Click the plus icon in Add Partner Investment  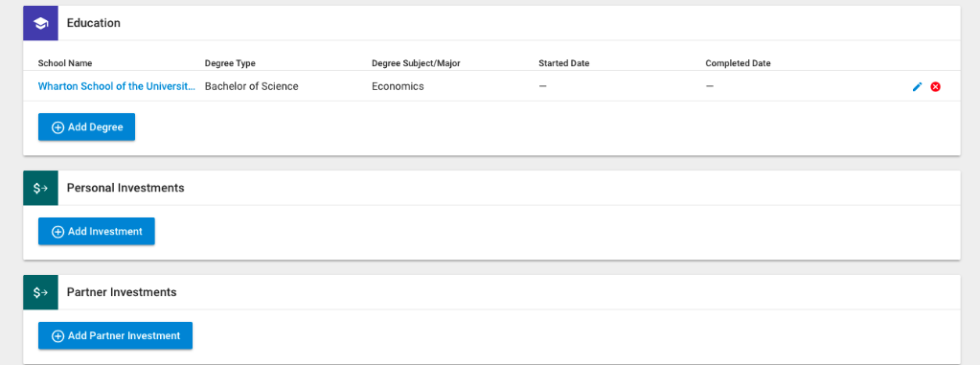[57, 336]
